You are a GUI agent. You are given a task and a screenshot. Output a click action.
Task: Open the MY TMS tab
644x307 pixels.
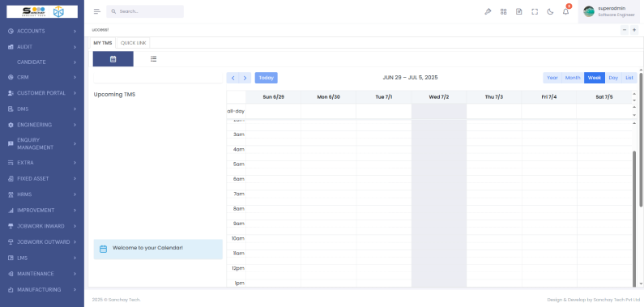(x=103, y=43)
